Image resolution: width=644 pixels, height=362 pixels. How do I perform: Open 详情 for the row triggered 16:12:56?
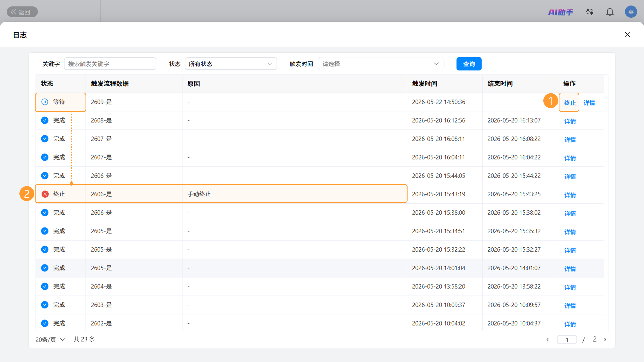[x=570, y=121]
